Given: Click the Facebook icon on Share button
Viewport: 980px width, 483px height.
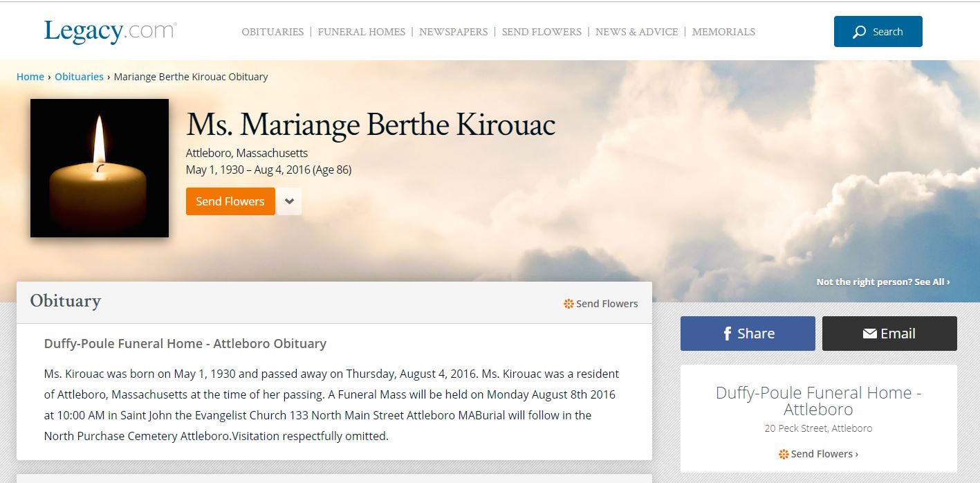Looking at the screenshot, I should coord(728,334).
